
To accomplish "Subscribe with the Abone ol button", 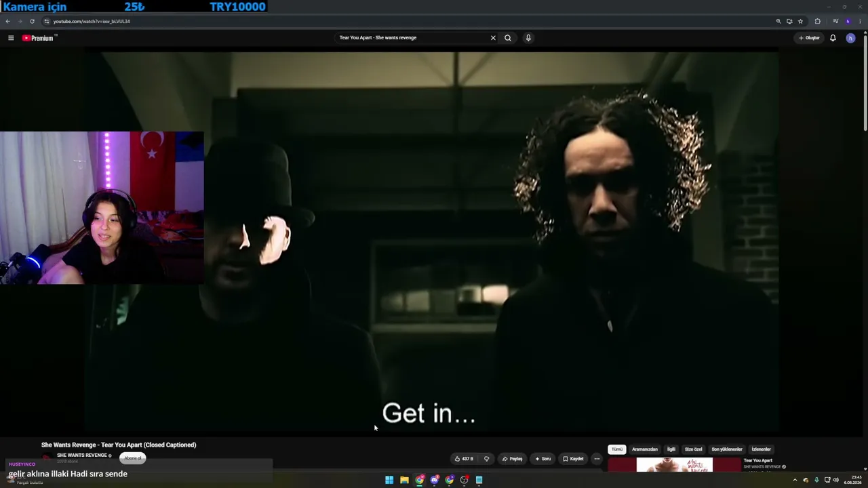I will [x=133, y=458].
